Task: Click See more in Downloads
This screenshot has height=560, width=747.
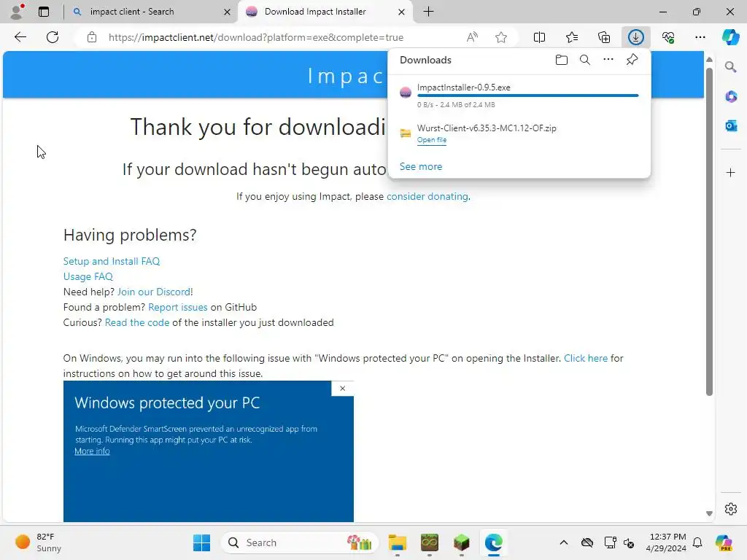Action: 421,167
